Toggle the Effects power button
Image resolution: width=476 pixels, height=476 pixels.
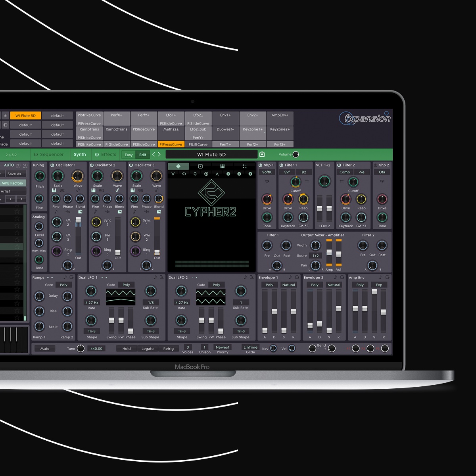point(97,154)
